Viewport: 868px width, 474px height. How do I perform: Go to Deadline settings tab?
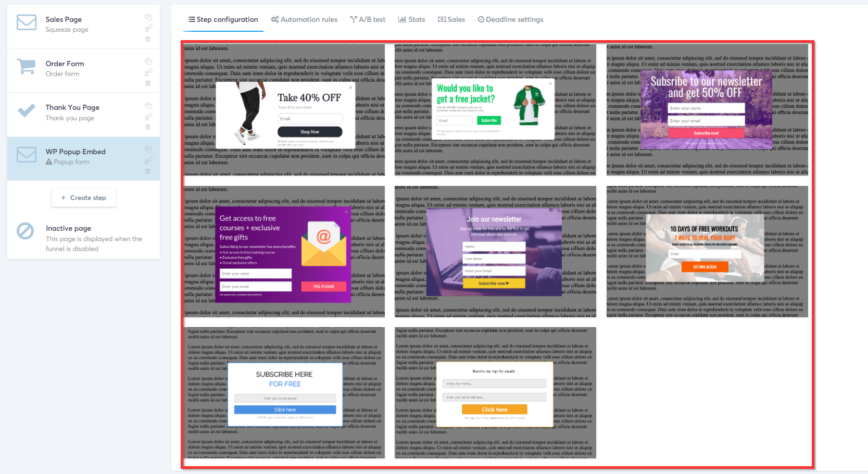point(511,19)
